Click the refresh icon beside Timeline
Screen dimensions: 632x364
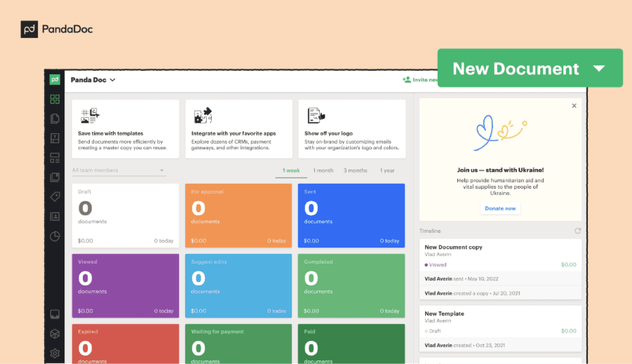click(577, 231)
